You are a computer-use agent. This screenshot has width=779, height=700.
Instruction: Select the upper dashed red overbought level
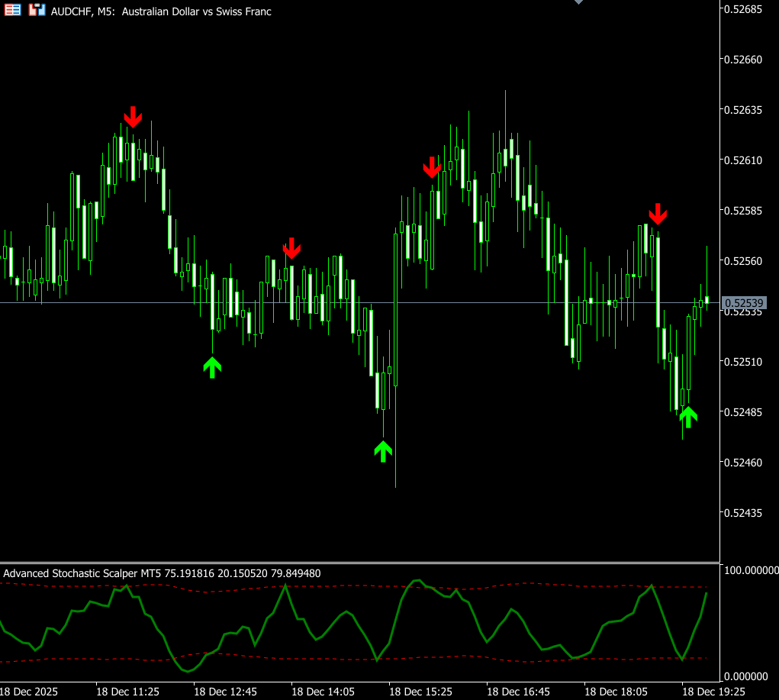[353, 587]
